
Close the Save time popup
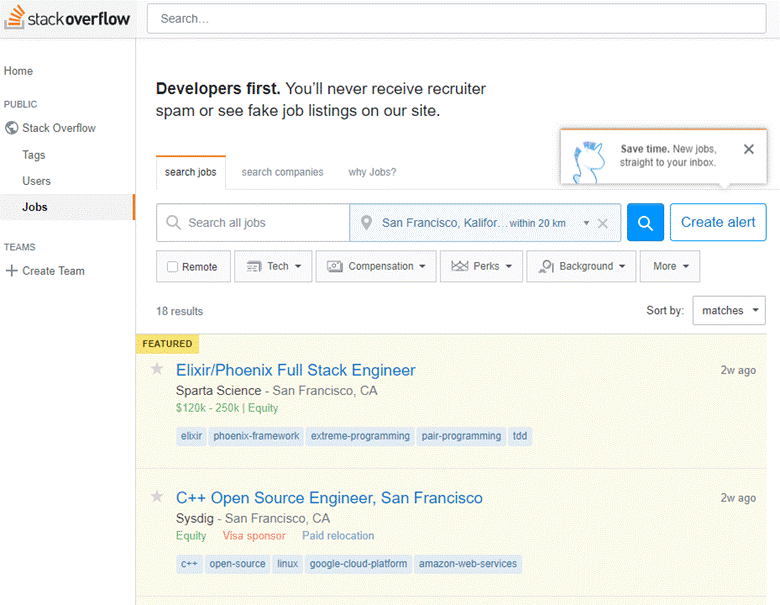(x=749, y=149)
